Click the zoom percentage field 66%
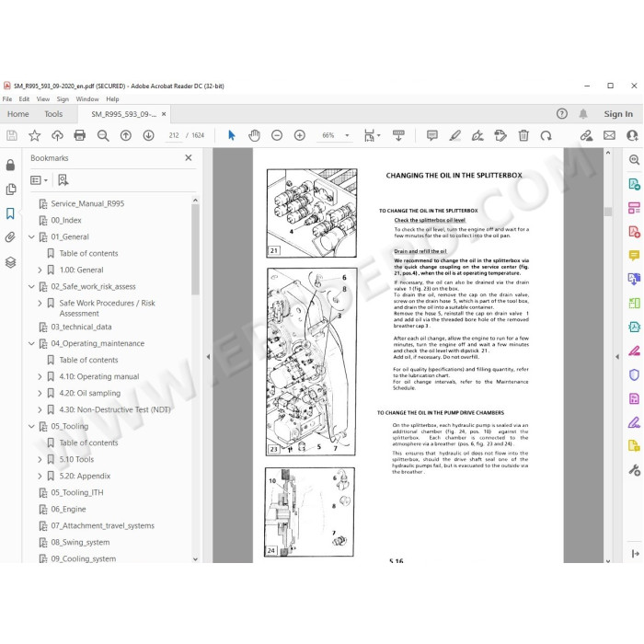 328,135
